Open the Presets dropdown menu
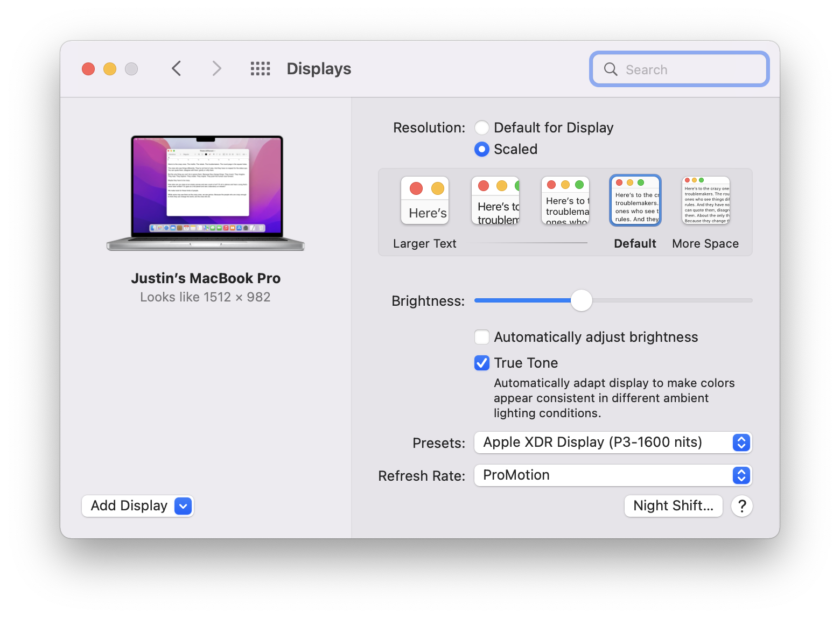 (x=613, y=443)
